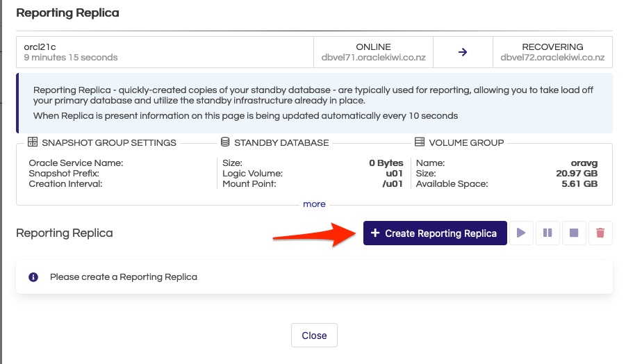Viewport: 626px width, 364px height.
Task: Stop the replica with the stop icon
Action: 574,233
